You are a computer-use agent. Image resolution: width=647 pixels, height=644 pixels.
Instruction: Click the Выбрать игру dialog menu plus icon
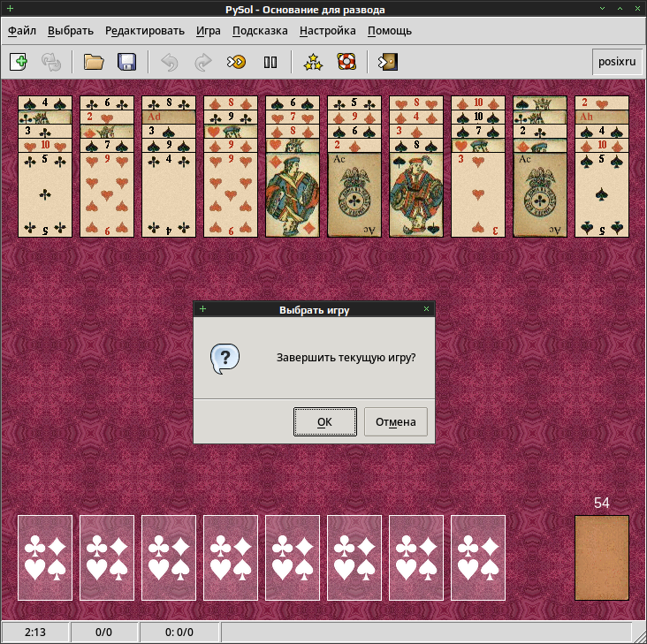coord(202,309)
